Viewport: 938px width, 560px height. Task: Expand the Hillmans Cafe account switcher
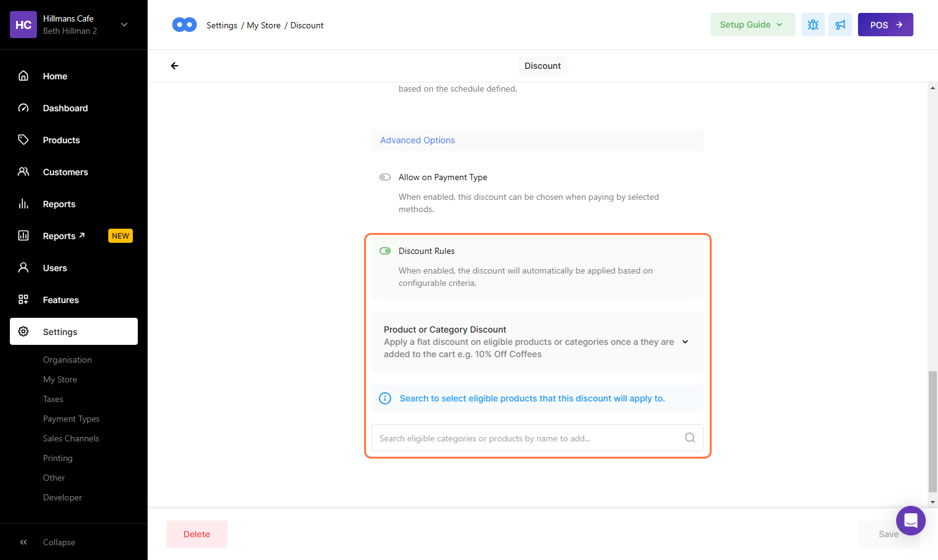(124, 25)
